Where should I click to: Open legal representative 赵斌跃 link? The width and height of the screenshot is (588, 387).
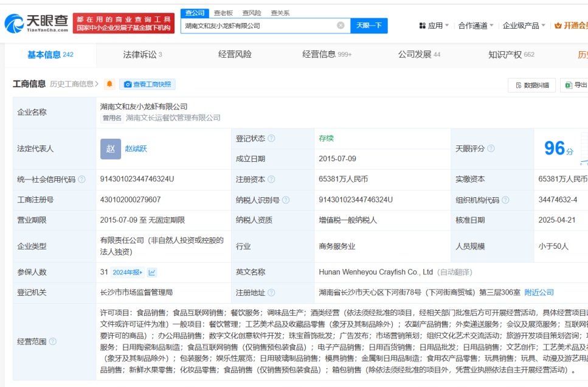(x=136, y=148)
